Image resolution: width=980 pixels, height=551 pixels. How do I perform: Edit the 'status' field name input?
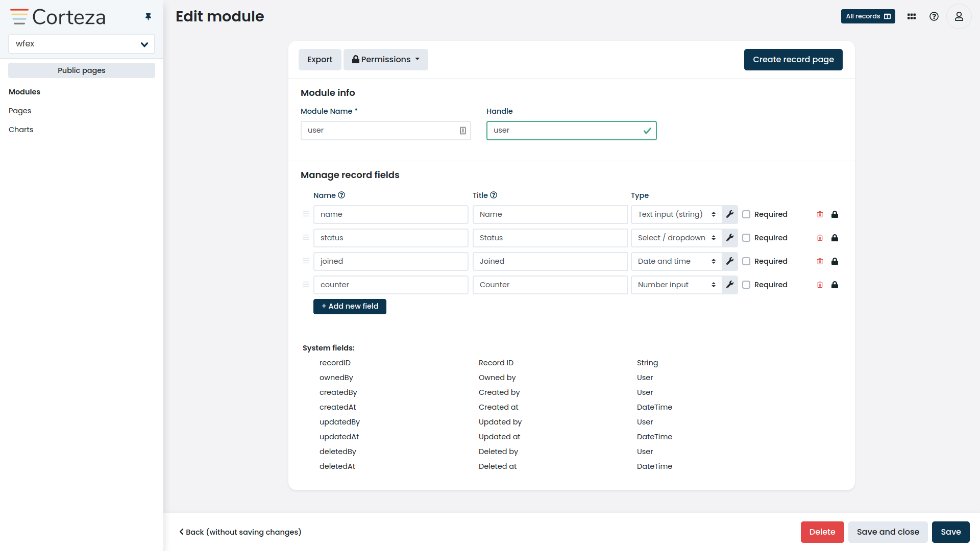coord(391,238)
